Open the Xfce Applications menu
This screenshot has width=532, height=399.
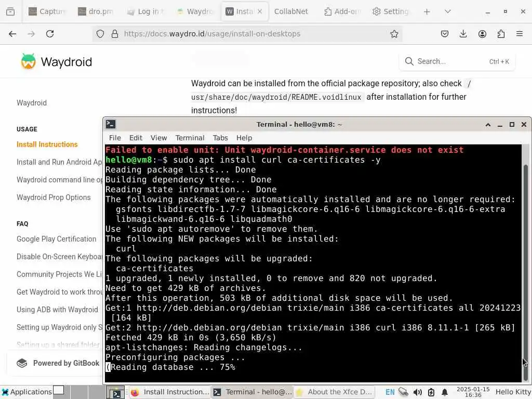(x=26, y=392)
